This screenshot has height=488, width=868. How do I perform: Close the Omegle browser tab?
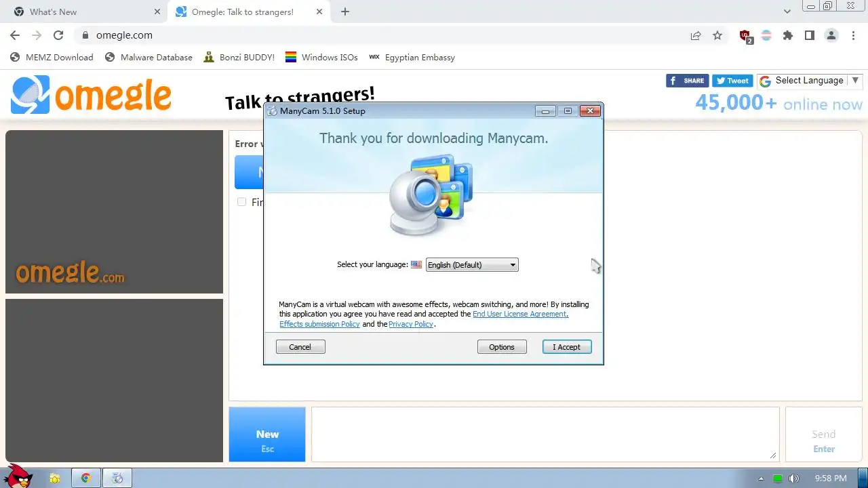pos(319,12)
